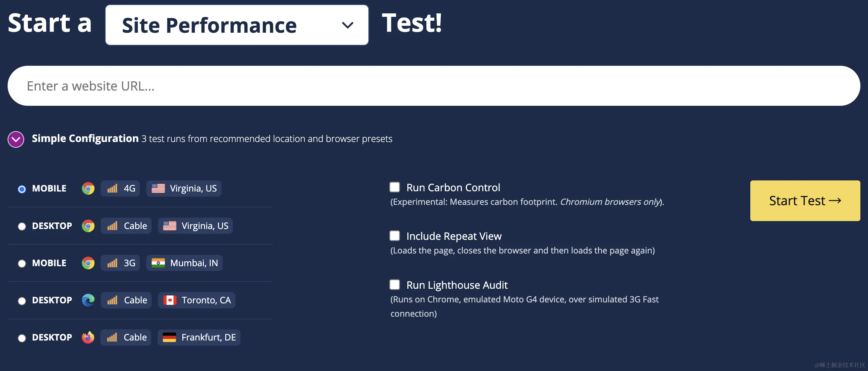Select the Desktop Cable Virginia radio button
Screen dimensions: 868x371
(22, 226)
